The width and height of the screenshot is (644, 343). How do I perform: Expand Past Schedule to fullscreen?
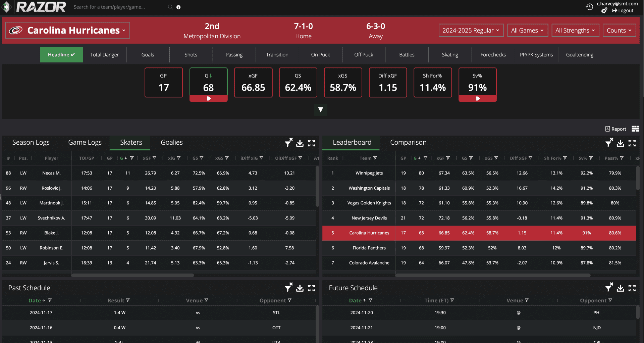point(312,288)
